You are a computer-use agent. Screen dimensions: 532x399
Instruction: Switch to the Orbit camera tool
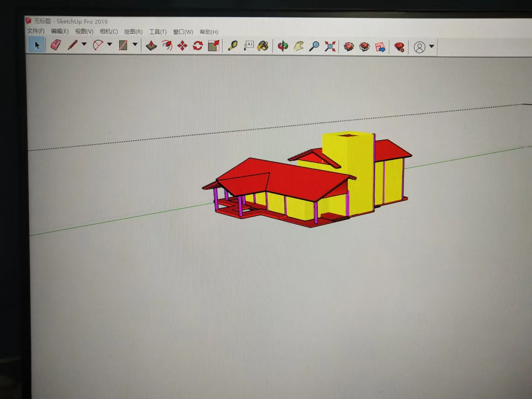point(283,46)
